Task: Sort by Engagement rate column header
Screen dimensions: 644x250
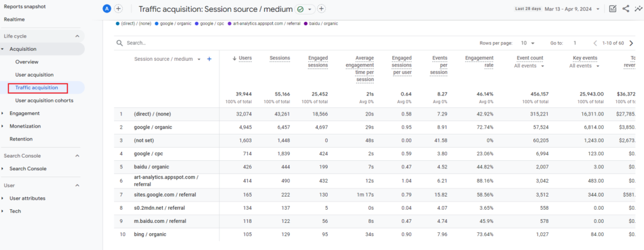Action: (x=479, y=62)
